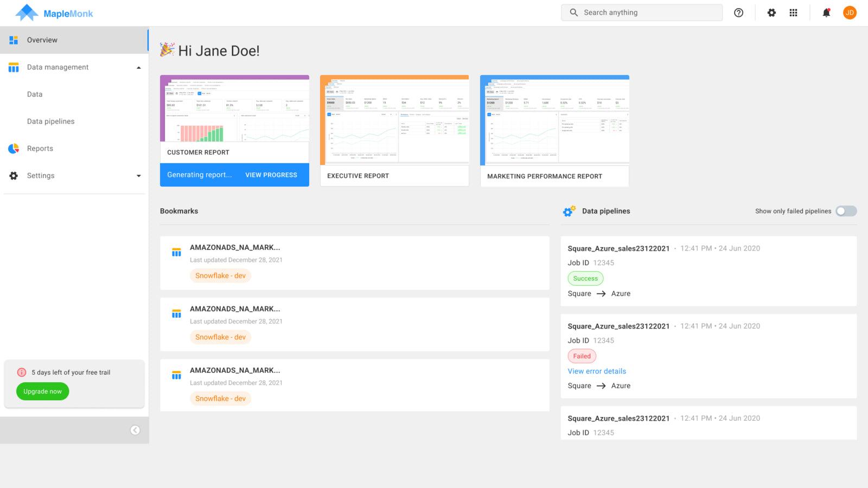
Task: Open the settings gear in the top bar
Action: (771, 12)
